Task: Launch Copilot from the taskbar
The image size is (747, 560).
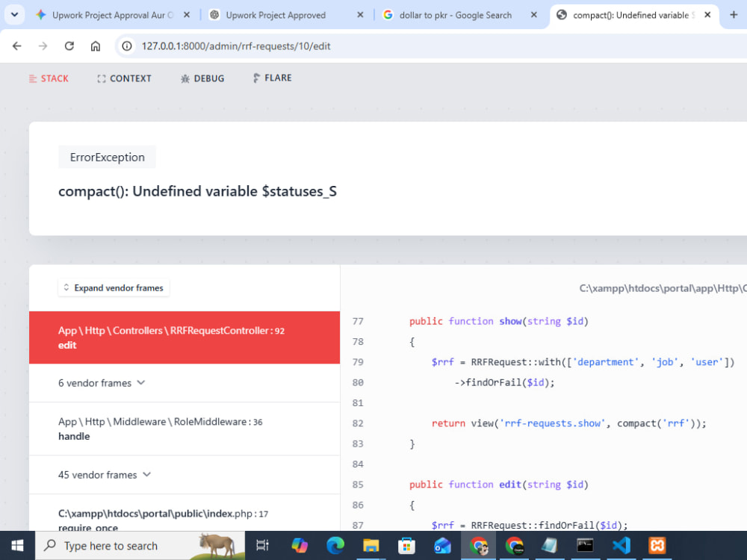Action: [300, 546]
